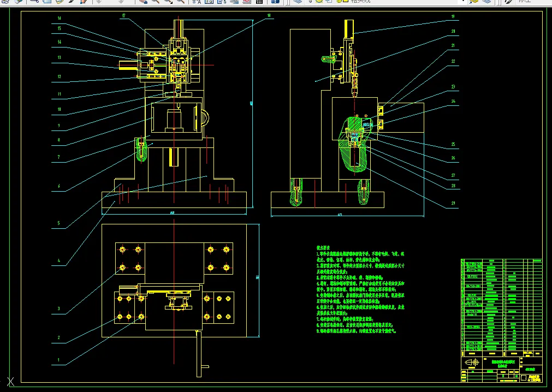Open the dimension style manager icon
Screen dimensions: 552x392
coord(209,2)
